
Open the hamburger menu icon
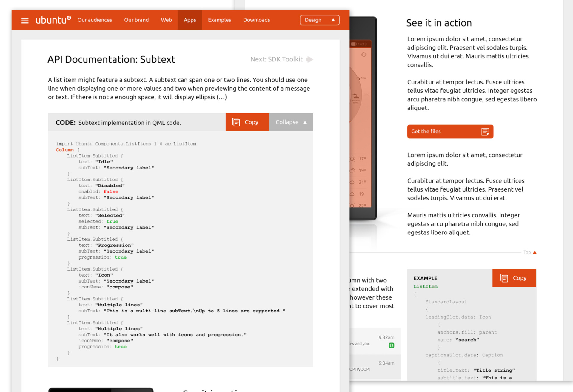tap(25, 20)
